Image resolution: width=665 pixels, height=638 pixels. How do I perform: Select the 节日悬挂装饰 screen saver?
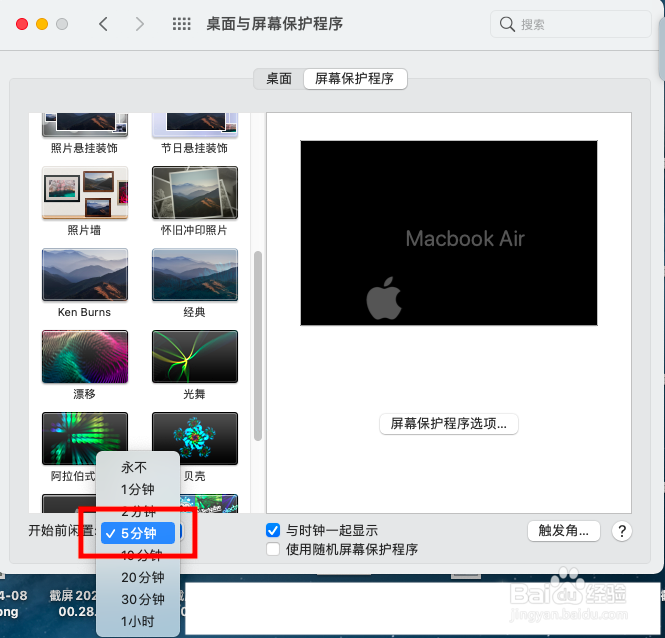(195, 125)
